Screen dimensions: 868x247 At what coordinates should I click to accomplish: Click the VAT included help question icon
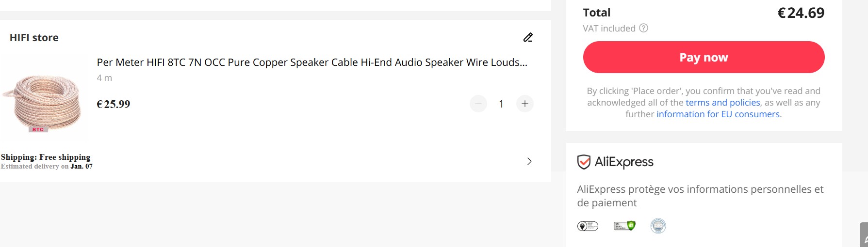tap(643, 28)
